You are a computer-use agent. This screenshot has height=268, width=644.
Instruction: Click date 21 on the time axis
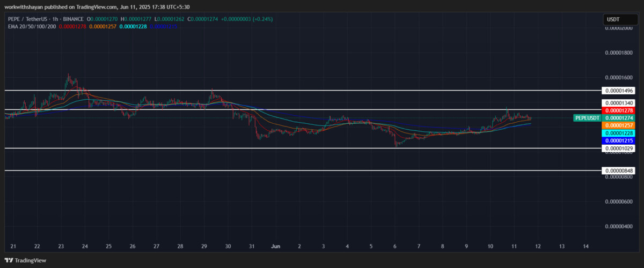[x=13, y=246]
